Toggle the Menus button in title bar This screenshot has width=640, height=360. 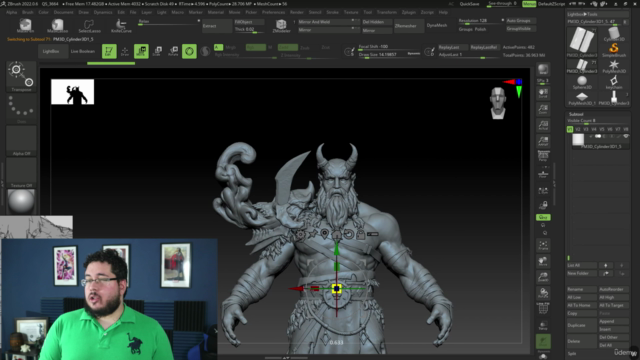[529, 4]
